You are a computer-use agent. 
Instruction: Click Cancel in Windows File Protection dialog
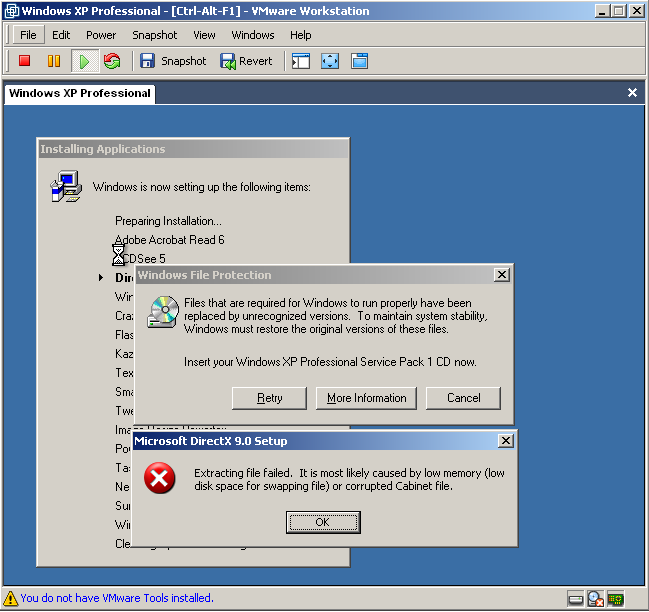click(x=463, y=398)
